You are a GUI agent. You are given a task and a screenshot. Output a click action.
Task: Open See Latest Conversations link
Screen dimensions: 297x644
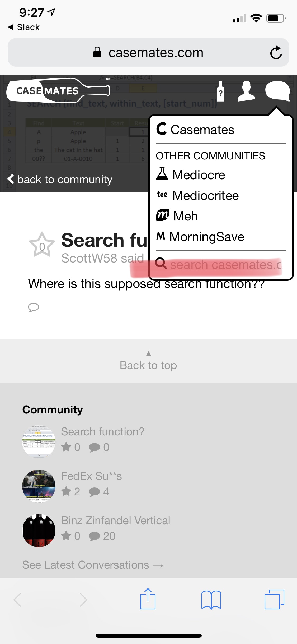93,565
